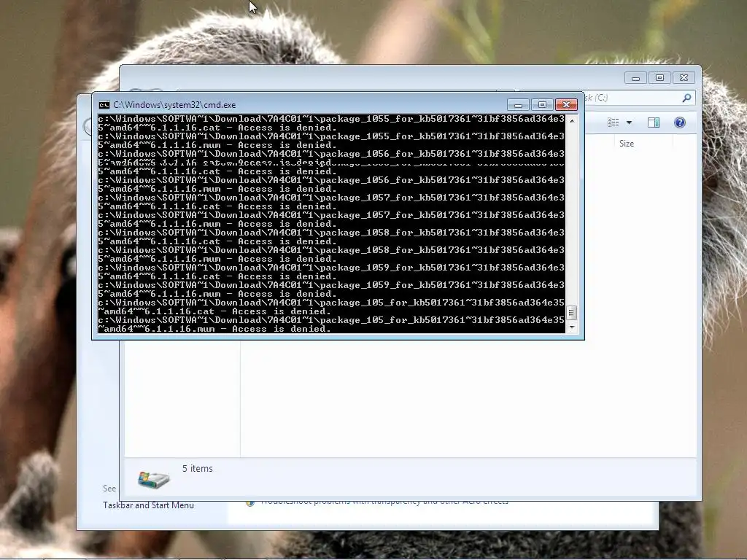Image resolution: width=747 pixels, height=560 pixels.
Task: Click the cmd vertical scrollbar thumb
Action: (x=572, y=313)
